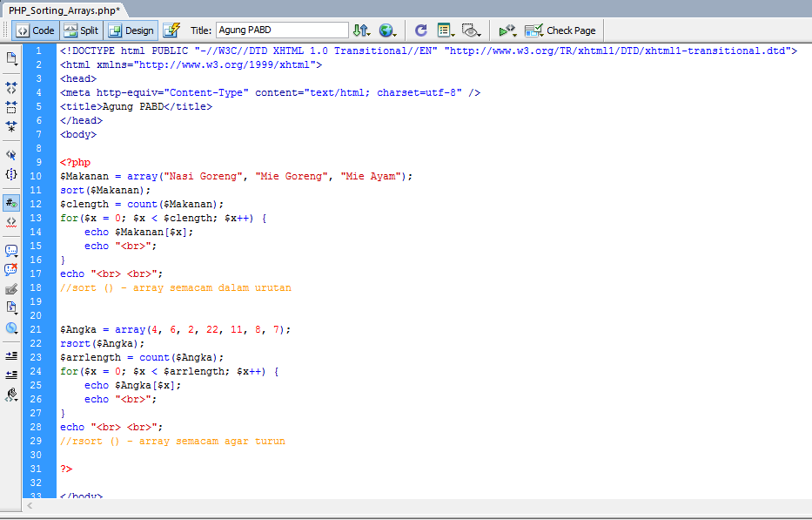Click the Title text field
Image resolution: width=812 pixels, height=520 pixels.
(281, 30)
